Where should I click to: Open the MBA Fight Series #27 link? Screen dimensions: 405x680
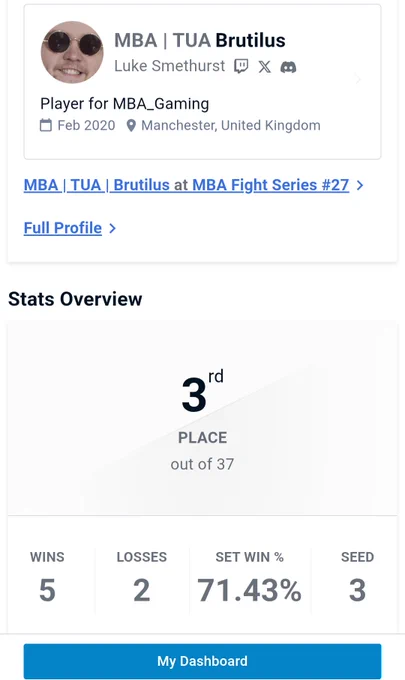(x=271, y=185)
